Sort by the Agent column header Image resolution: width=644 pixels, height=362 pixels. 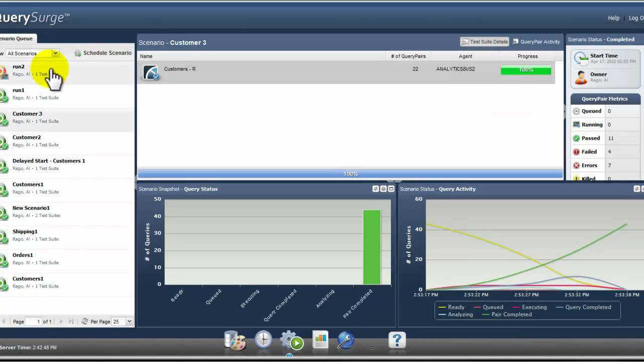(465, 56)
